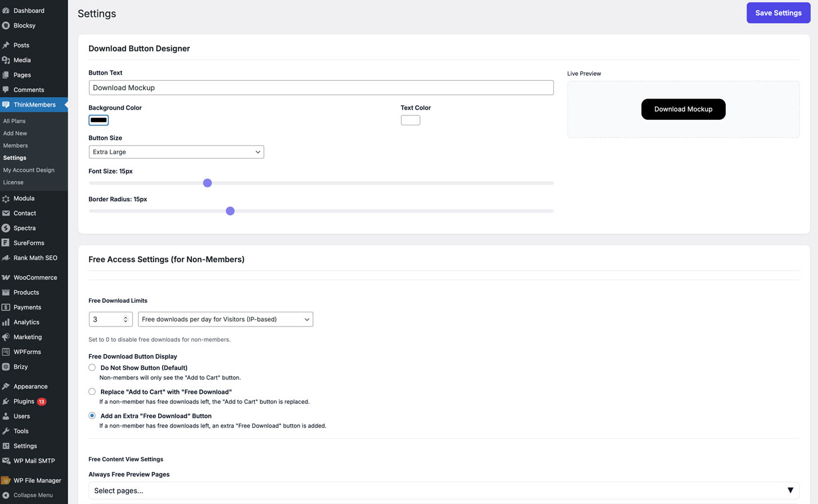Open the Button Size dropdown
This screenshot has height=504, width=818.
(176, 152)
